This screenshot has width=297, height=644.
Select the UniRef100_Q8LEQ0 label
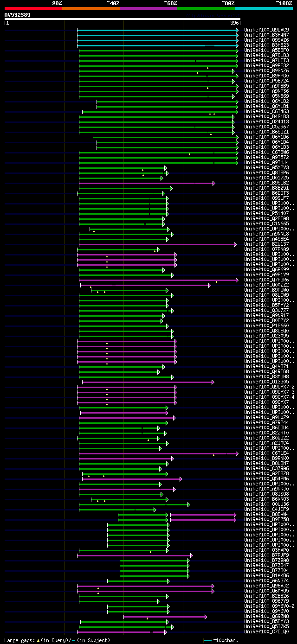pyautogui.click(x=266, y=331)
